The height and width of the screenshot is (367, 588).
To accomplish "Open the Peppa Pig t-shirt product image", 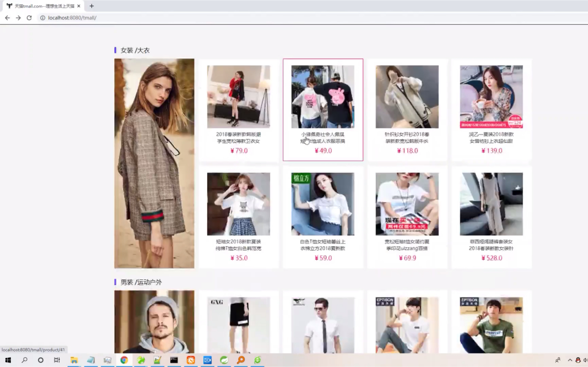I will 323,97.
